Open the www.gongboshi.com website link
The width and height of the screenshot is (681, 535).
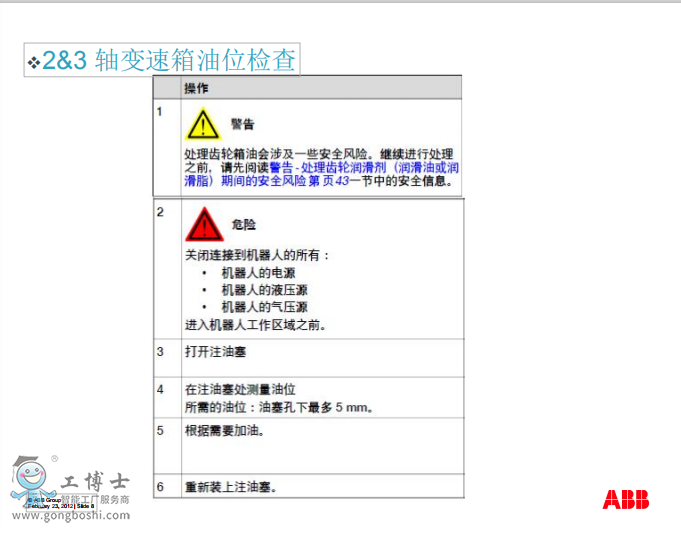70,515
